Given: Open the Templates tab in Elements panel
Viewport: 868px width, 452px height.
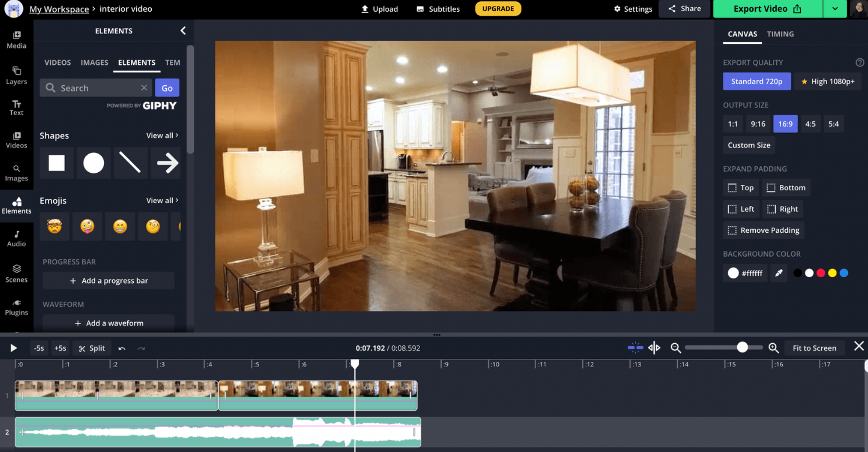Looking at the screenshot, I should click(173, 63).
